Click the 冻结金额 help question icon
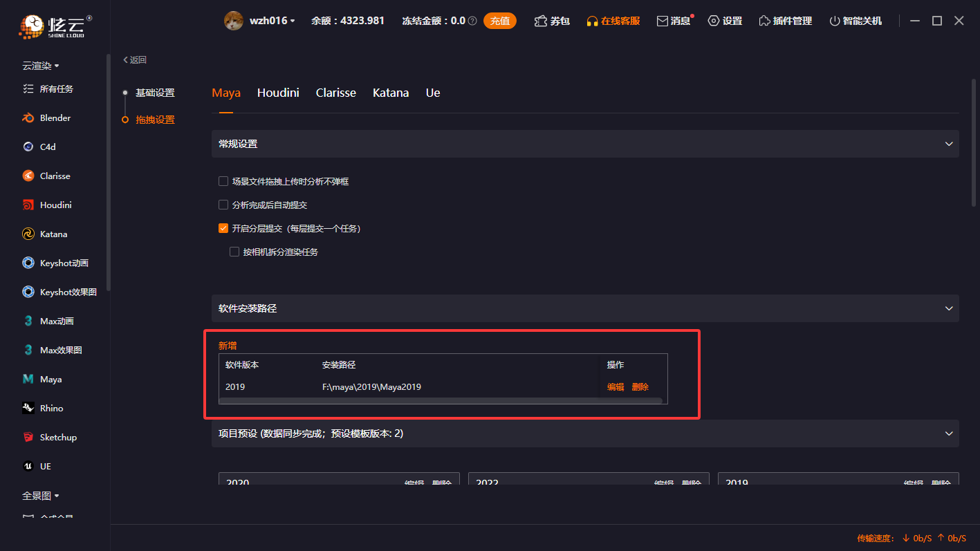 [473, 21]
